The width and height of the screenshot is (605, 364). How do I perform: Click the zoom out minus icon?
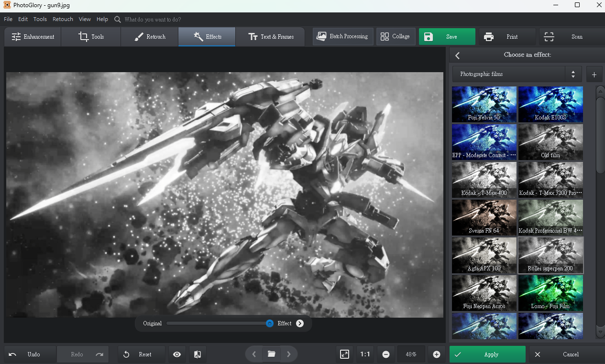[x=386, y=354]
